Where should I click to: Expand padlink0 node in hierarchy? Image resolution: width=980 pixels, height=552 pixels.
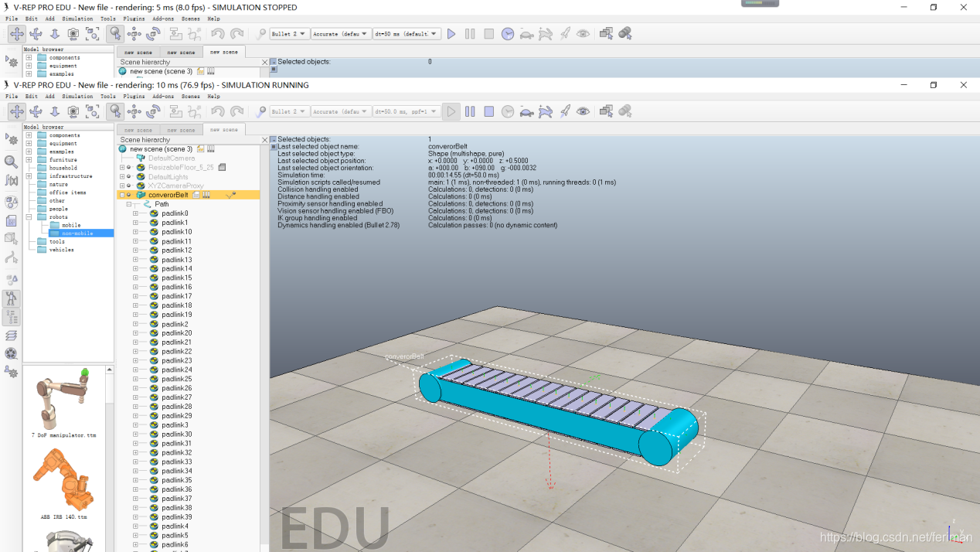[135, 214]
